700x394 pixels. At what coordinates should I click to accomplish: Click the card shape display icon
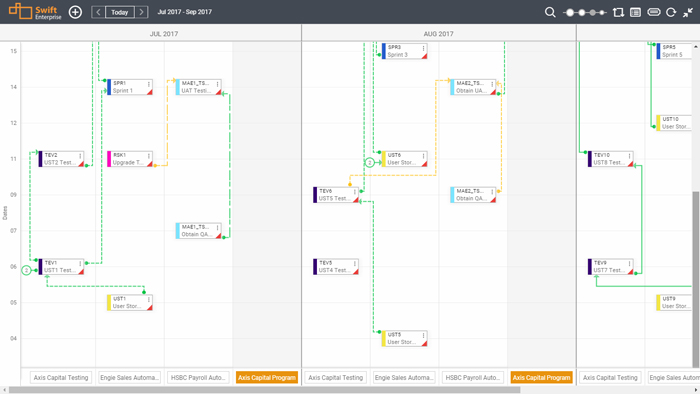pyautogui.click(x=654, y=12)
